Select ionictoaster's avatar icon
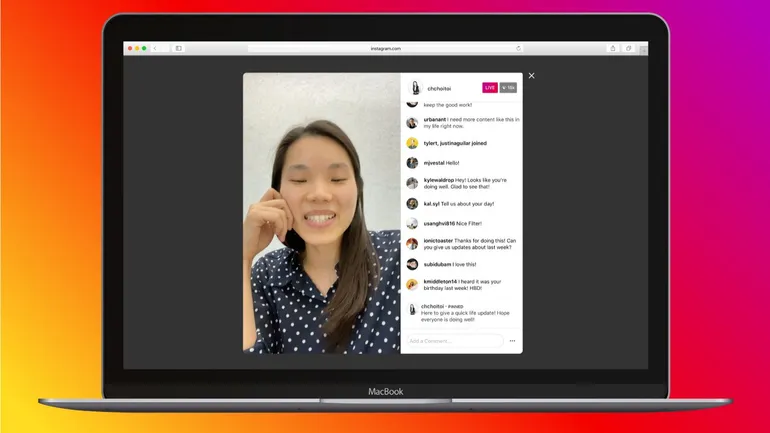Viewport: 770px width, 433px height. pyautogui.click(x=412, y=244)
